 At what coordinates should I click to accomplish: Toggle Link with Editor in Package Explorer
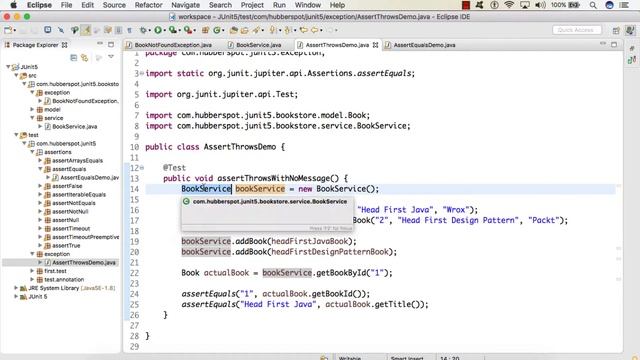(84, 58)
